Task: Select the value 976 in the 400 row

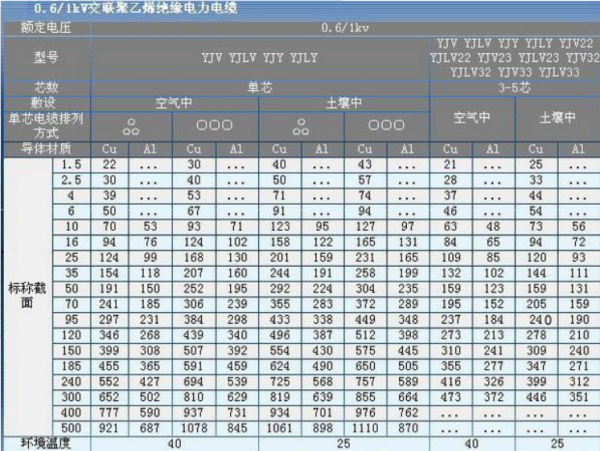Action: 365,413
